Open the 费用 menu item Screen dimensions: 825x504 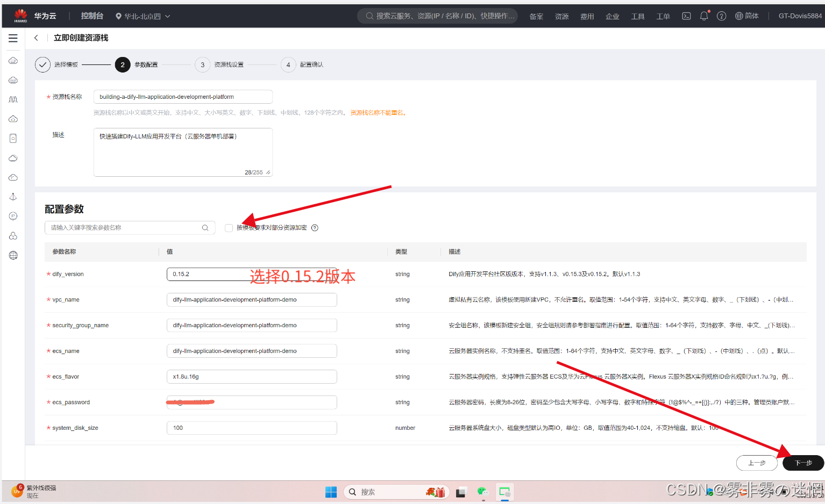(x=587, y=17)
